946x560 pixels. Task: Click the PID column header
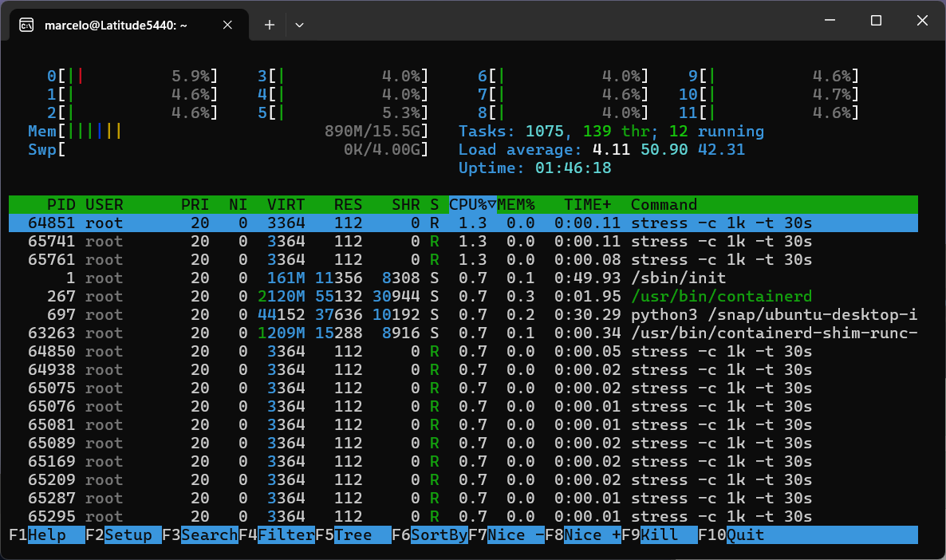[x=61, y=205]
